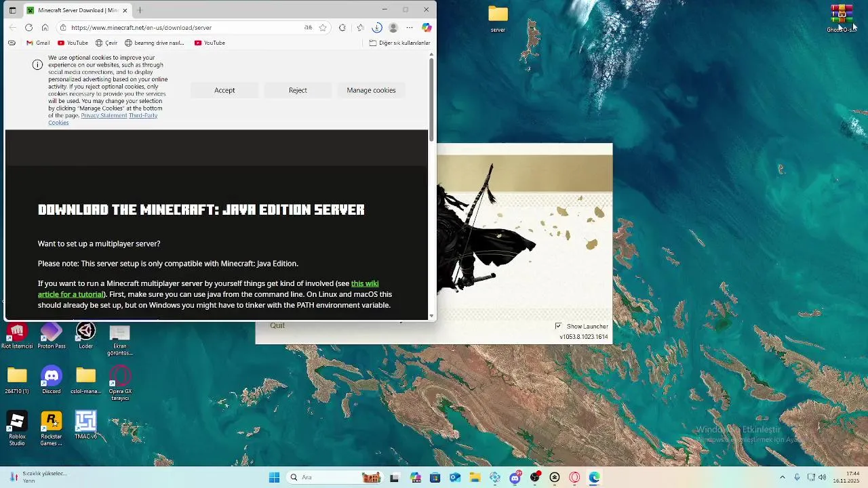Open Opera GX from the taskbar
Viewport: 868px width, 488px height.
[574, 478]
